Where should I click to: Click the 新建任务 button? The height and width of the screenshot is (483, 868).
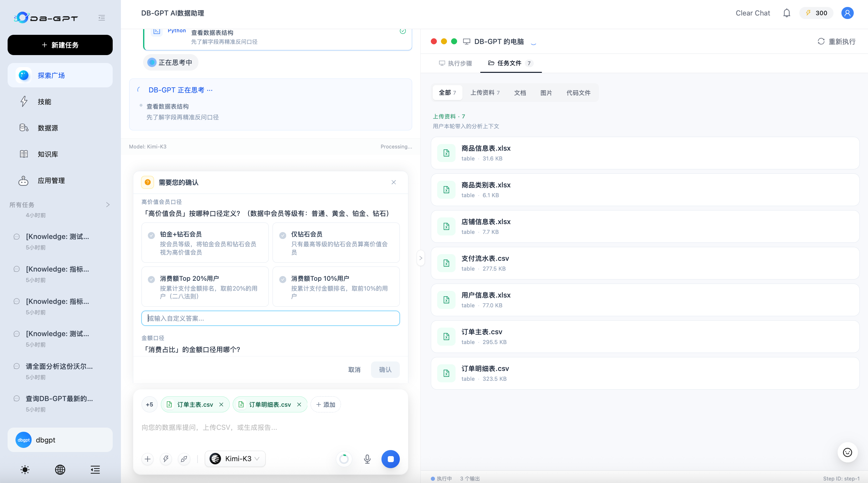tap(60, 45)
